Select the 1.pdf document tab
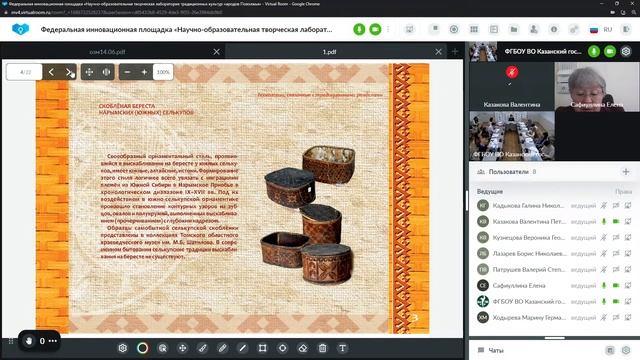Screen dimensions: 640x360 (329, 52)
